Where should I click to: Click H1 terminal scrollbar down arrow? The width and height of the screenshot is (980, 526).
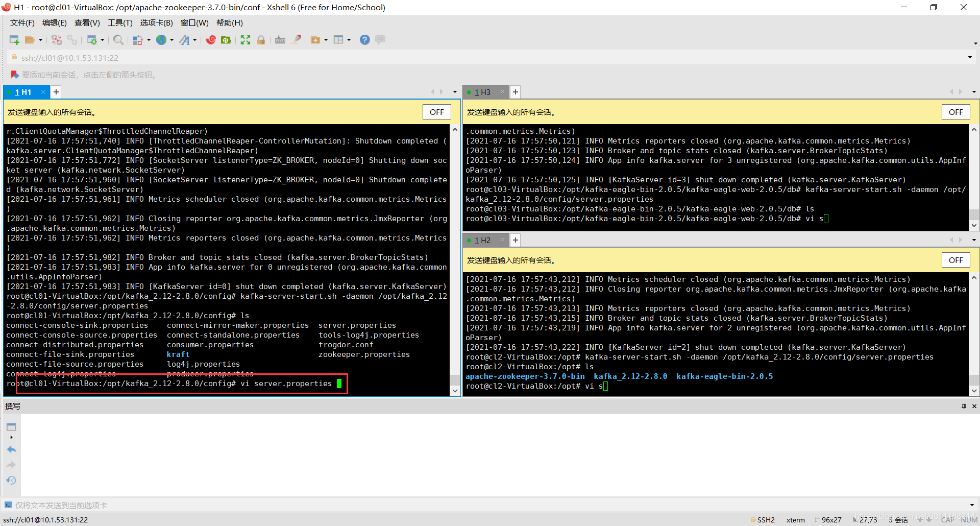455,391
